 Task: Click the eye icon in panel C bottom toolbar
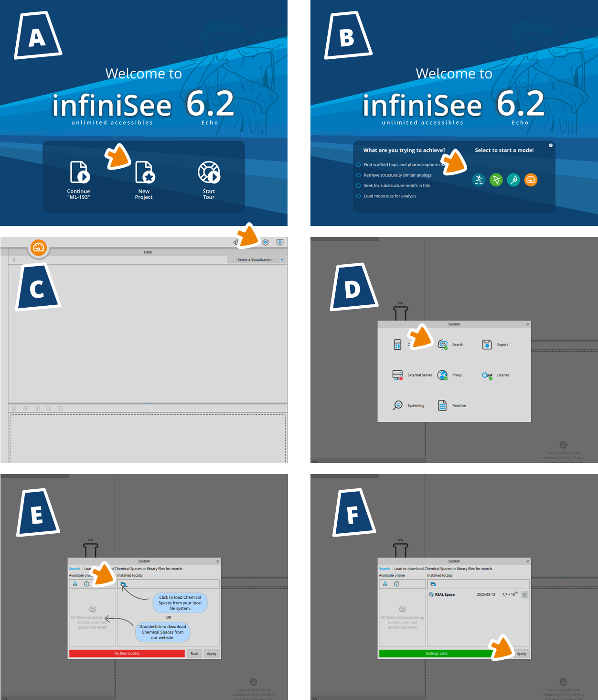click(25, 408)
